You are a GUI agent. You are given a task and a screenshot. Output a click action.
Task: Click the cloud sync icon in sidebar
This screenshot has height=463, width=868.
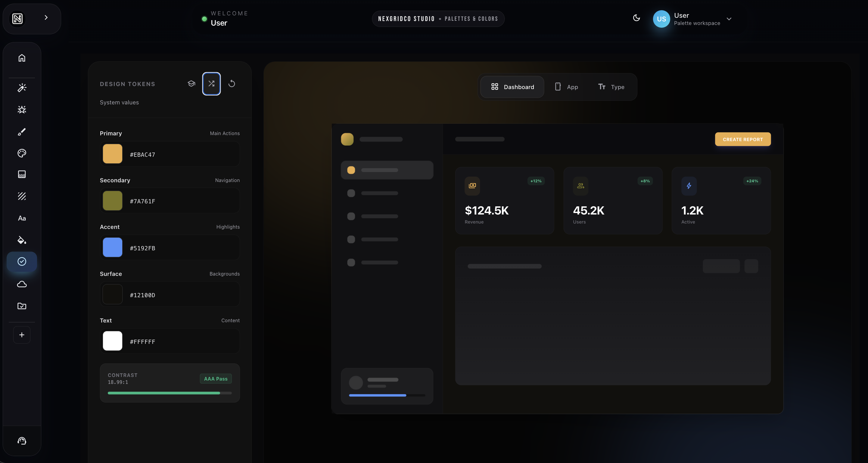(22, 284)
